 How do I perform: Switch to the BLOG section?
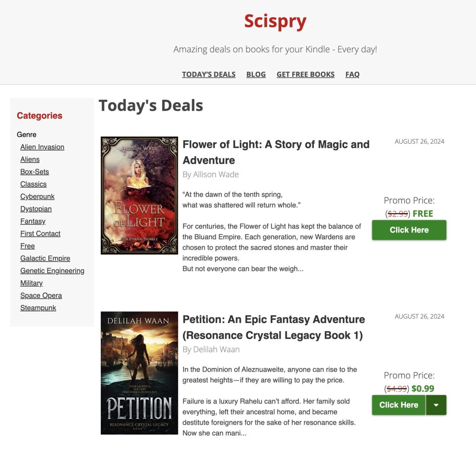tap(256, 74)
